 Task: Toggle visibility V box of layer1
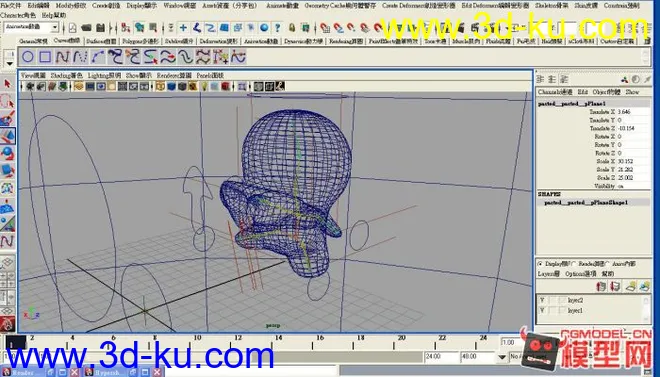pyautogui.click(x=542, y=311)
